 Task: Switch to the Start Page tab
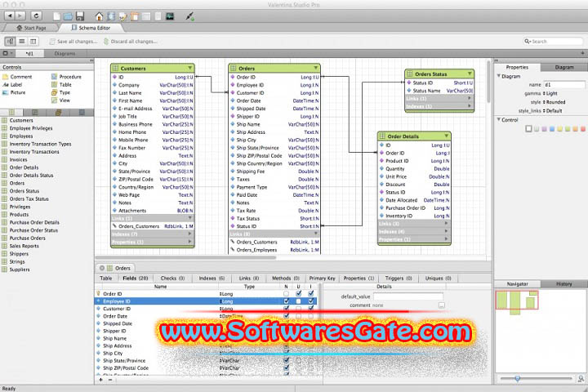(32, 28)
